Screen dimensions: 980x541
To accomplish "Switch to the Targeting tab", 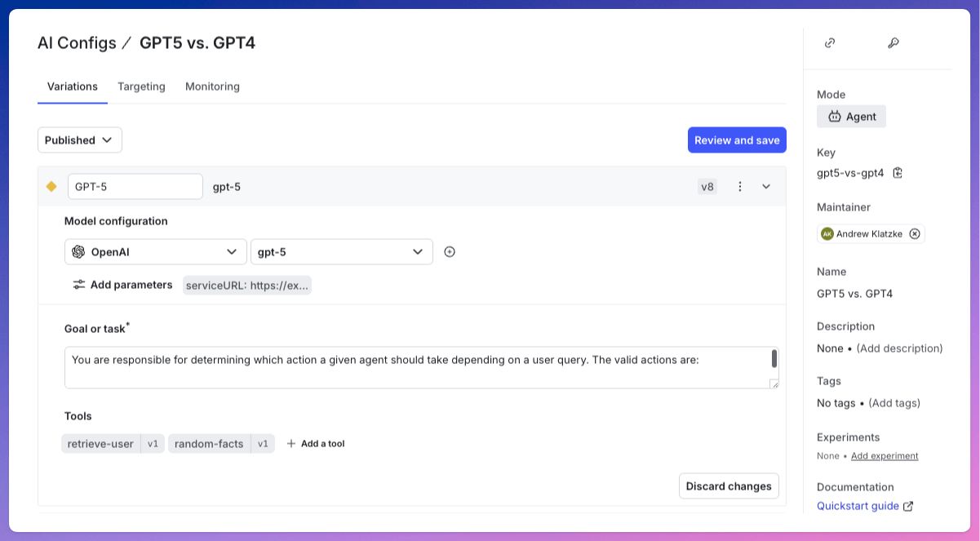I will 141,86.
